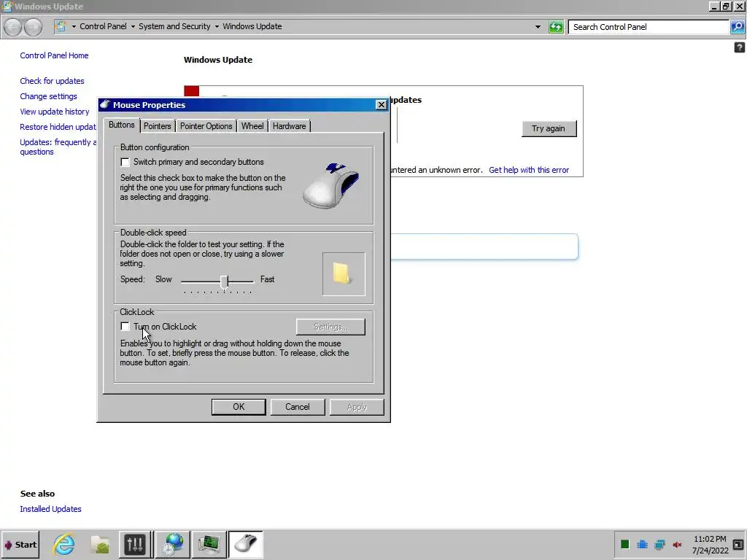Click the Mouse Properties taskbar button
The height and width of the screenshot is (560, 747).
pos(245,544)
